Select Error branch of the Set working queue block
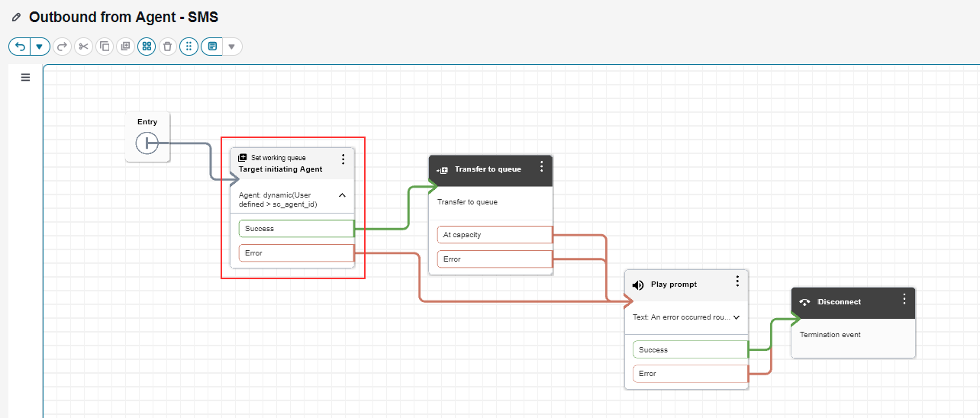Screen dimensions: 980x418 point(296,252)
